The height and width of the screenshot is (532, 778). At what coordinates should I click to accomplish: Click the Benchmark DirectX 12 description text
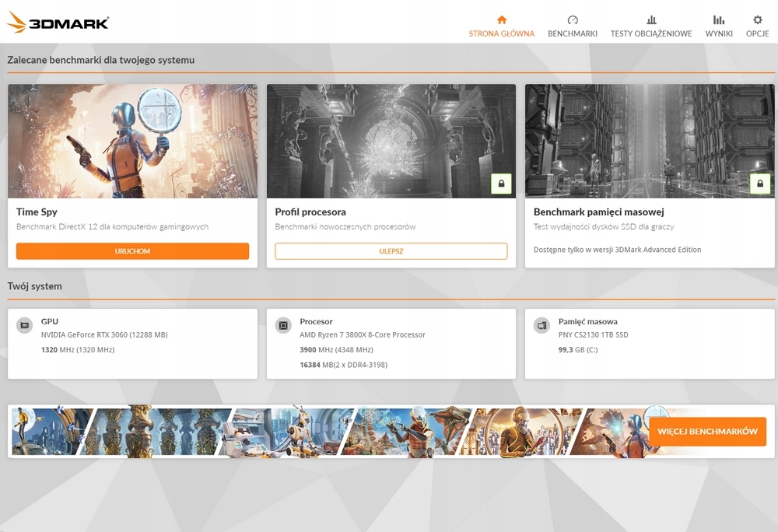point(112,226)
